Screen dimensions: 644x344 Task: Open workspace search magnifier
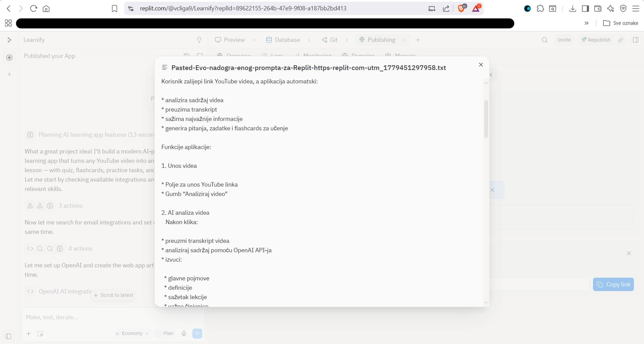(x=545, y=40)
